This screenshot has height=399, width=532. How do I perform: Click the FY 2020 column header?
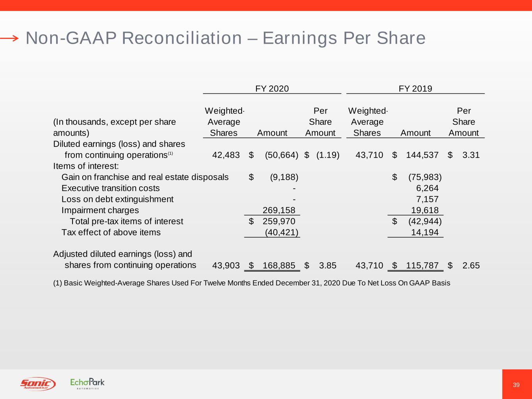pos(272,89)
